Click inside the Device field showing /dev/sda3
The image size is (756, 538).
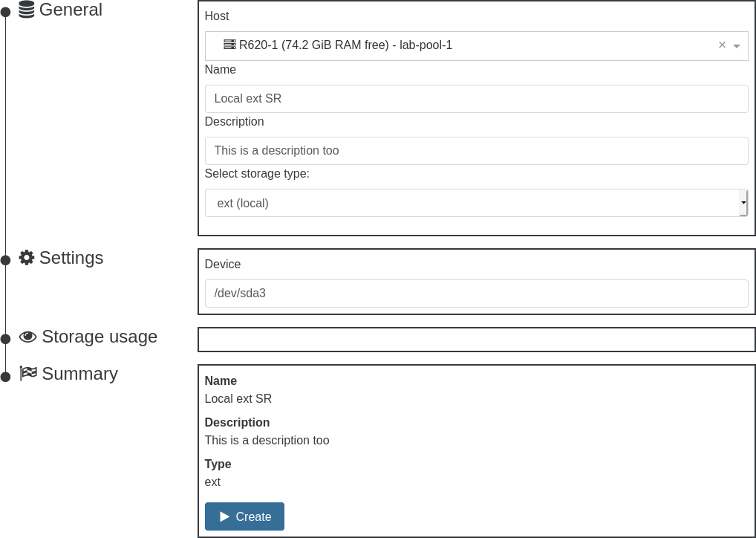pyautogui.click(x=476, y=293)
